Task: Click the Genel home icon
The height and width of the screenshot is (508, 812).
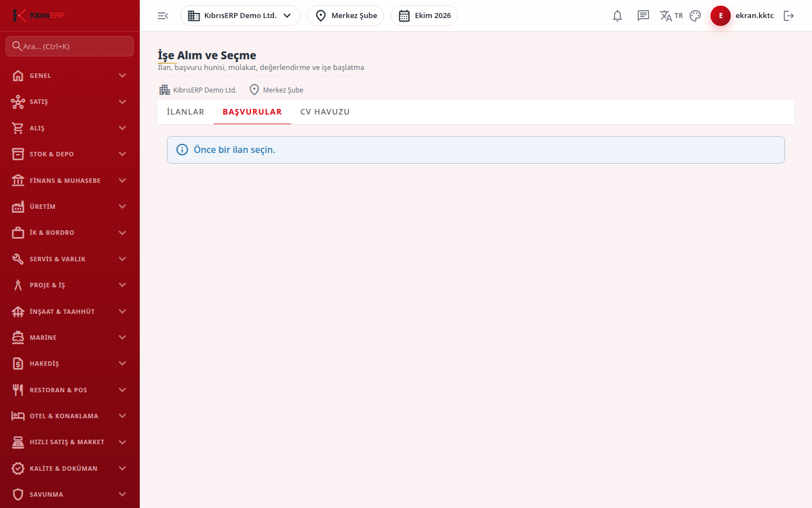Action: [18, 76]
